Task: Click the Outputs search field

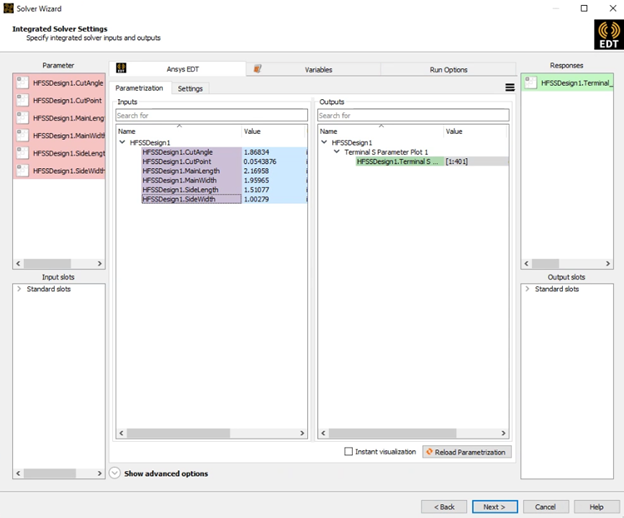Action: [x=413, y=115]
